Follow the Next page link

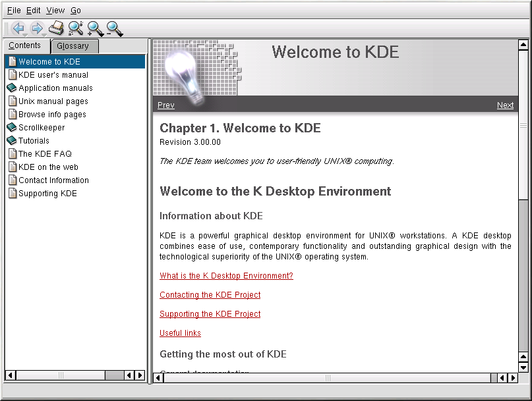click(x=505, y=105)
